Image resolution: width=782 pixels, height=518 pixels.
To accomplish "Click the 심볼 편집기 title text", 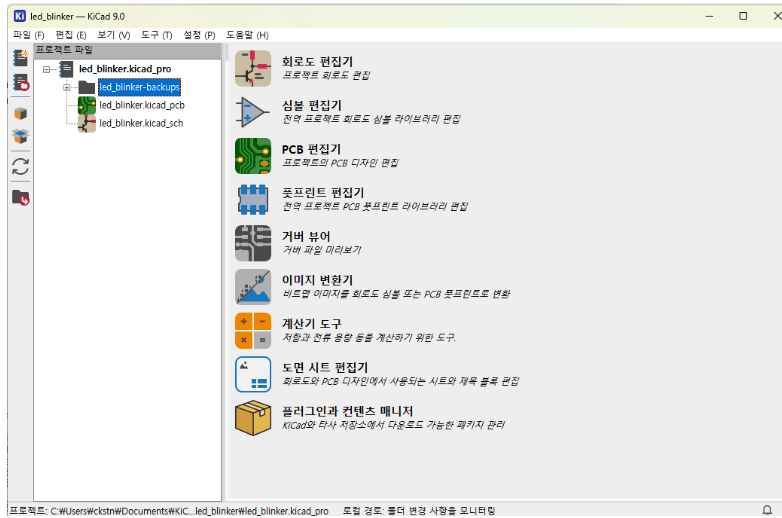I will click(312, 105).
